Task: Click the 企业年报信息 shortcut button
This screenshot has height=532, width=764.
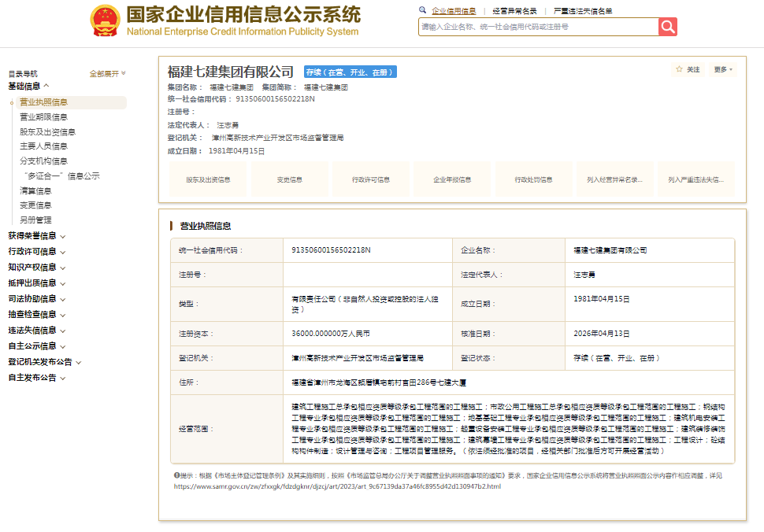Action: pyautogui.click(x=452, y=179)
